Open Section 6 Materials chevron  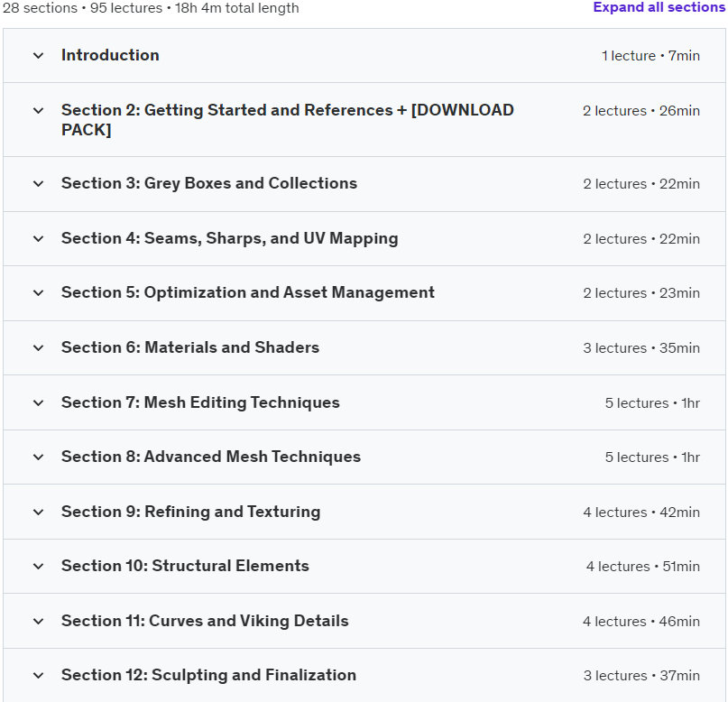click(39, 347)
